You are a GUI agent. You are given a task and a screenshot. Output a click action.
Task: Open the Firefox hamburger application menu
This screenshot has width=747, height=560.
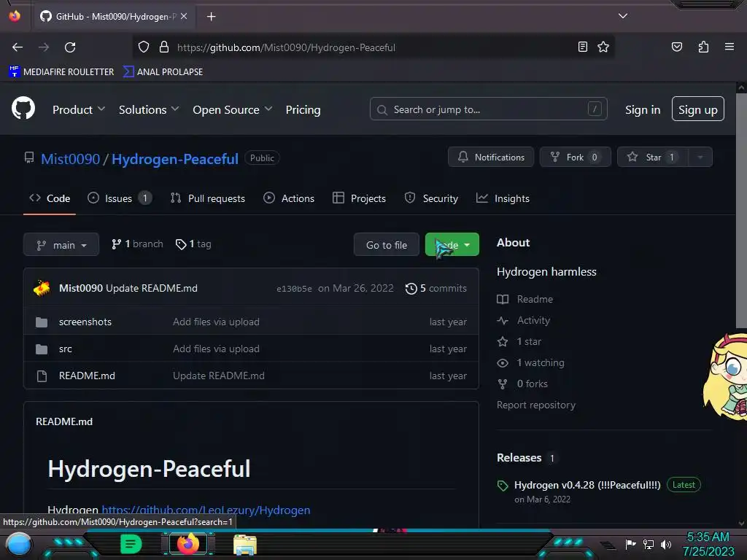point(729,47)
